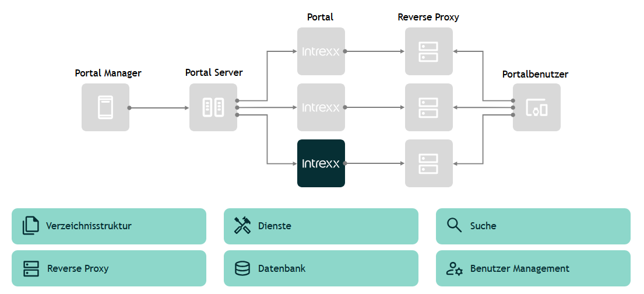The width and height of the screenshot is (644, 294).
Task: Open the Dienste section
Action: point(321,226)
